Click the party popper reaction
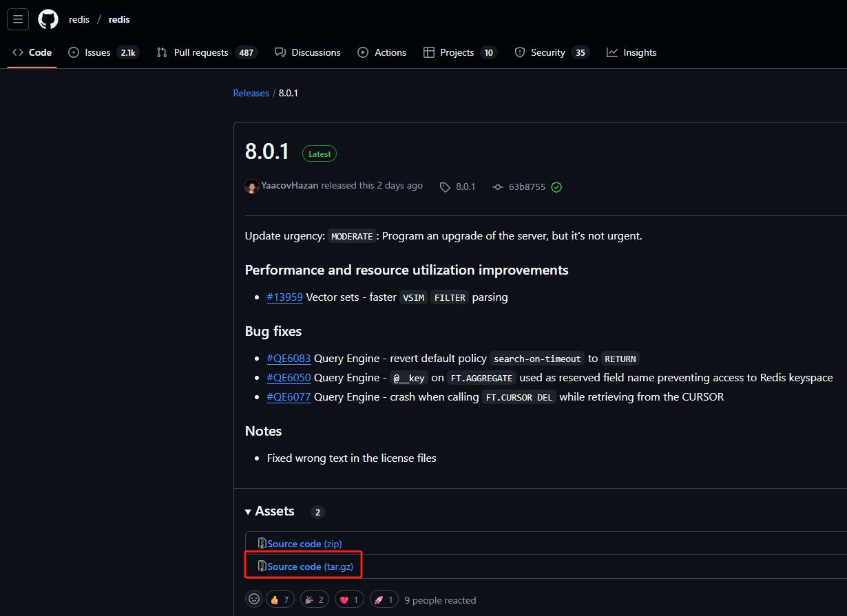This screenshot has height=616, width=847. point(314,599)
